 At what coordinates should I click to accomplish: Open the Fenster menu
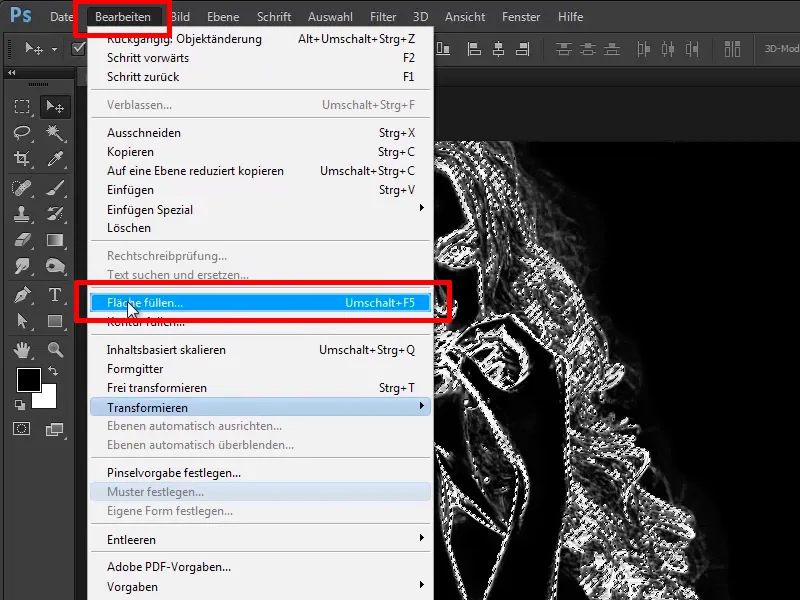tap(521, 17)
